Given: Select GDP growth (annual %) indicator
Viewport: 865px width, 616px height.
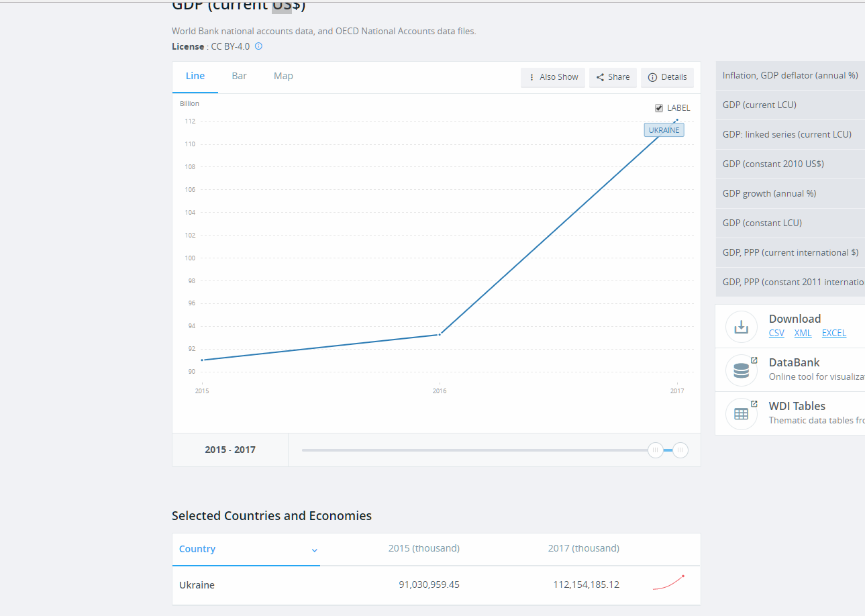Looking at the screenshot, I should tap(791, 193).
